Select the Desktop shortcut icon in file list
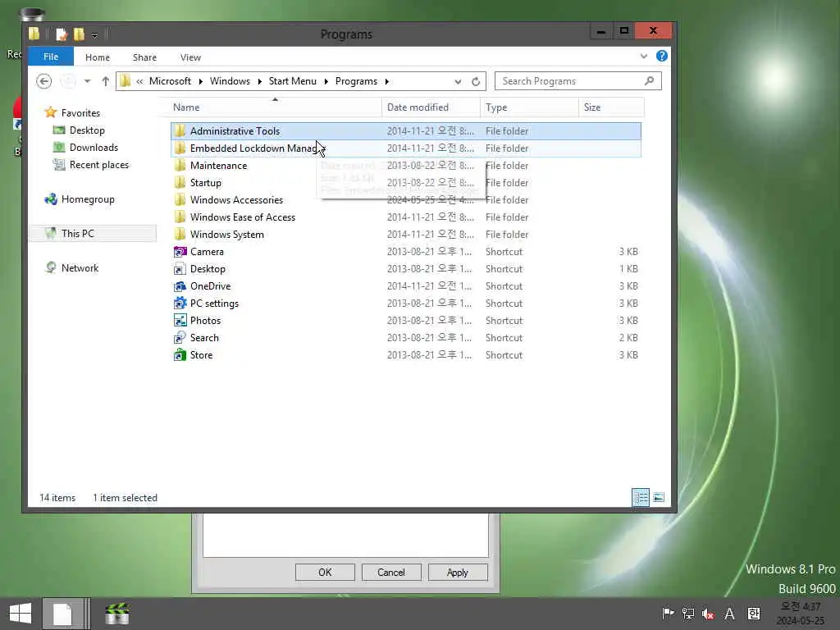The image size is (840, 630). click(180, 268)
